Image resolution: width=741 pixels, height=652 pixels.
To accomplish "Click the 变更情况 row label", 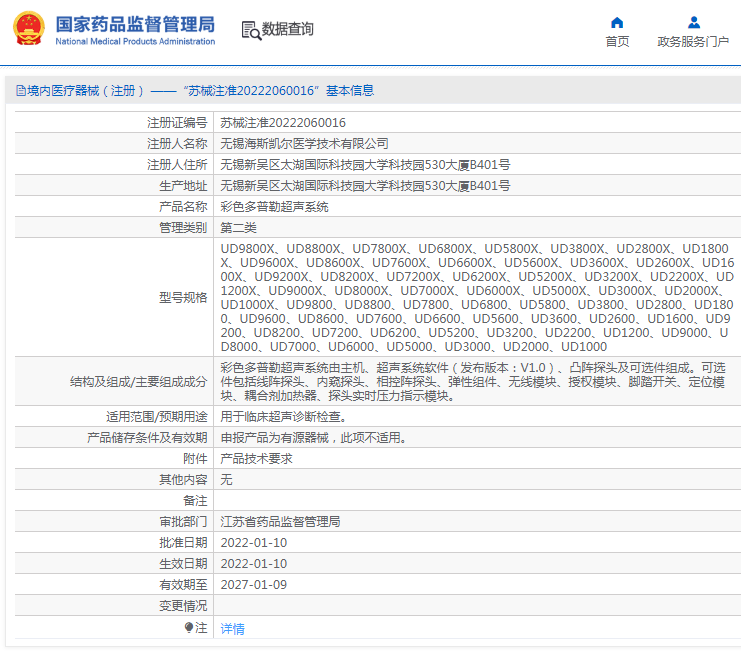I will pyautogui.click(x=183, y=606).
